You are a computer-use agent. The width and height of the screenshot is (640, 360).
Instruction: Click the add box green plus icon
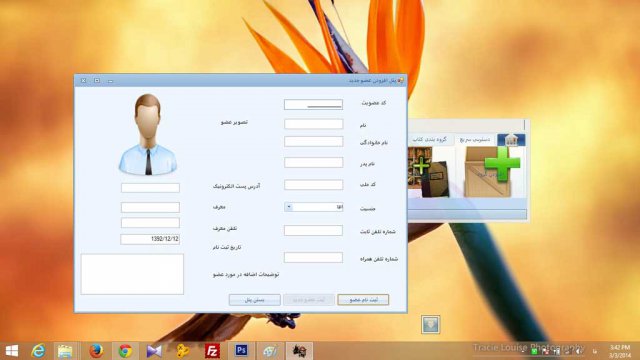point(493,171)
